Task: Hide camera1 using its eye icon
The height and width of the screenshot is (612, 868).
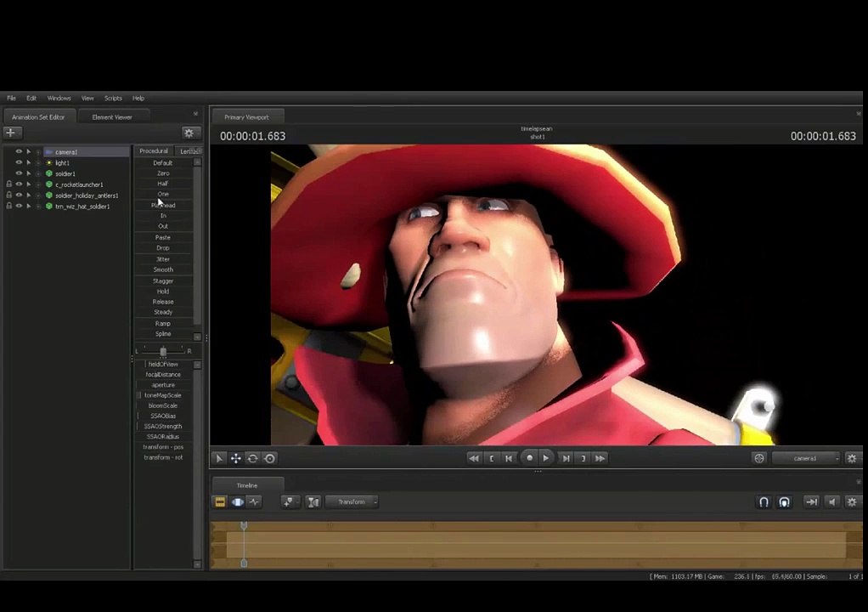Action: pos(19,152)
